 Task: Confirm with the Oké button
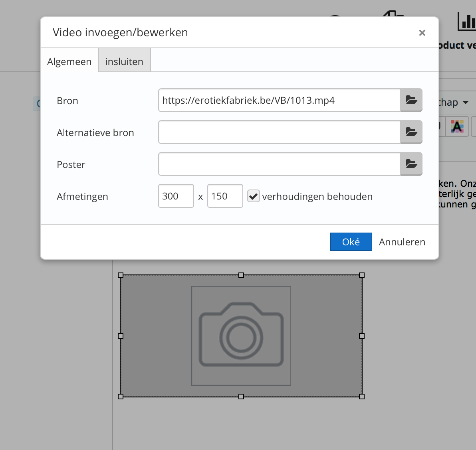(x=351, y=242)
